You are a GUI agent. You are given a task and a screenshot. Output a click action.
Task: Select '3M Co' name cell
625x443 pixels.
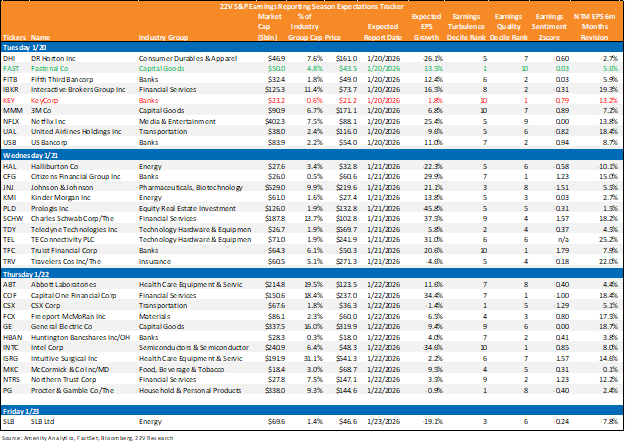point(41,110)
